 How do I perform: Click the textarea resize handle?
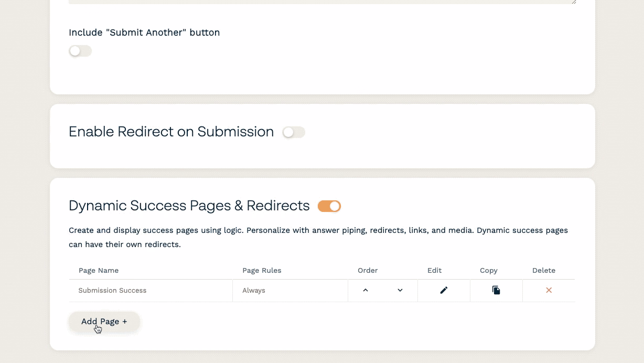tap(574, 2)
